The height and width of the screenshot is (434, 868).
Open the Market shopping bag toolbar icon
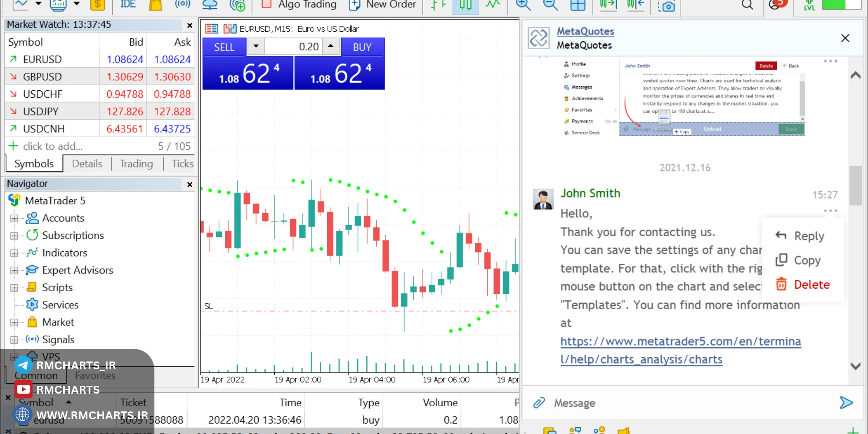[x=155, y=5]
